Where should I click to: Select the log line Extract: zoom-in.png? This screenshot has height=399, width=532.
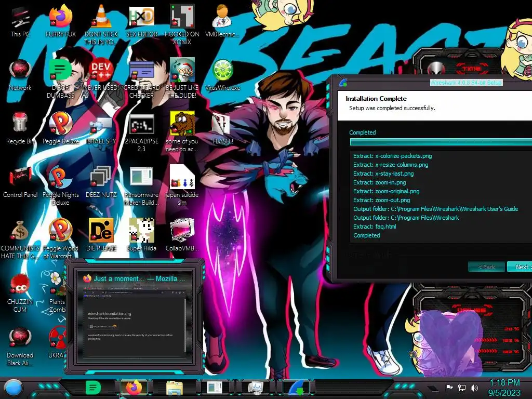click(x=379, y=182)
